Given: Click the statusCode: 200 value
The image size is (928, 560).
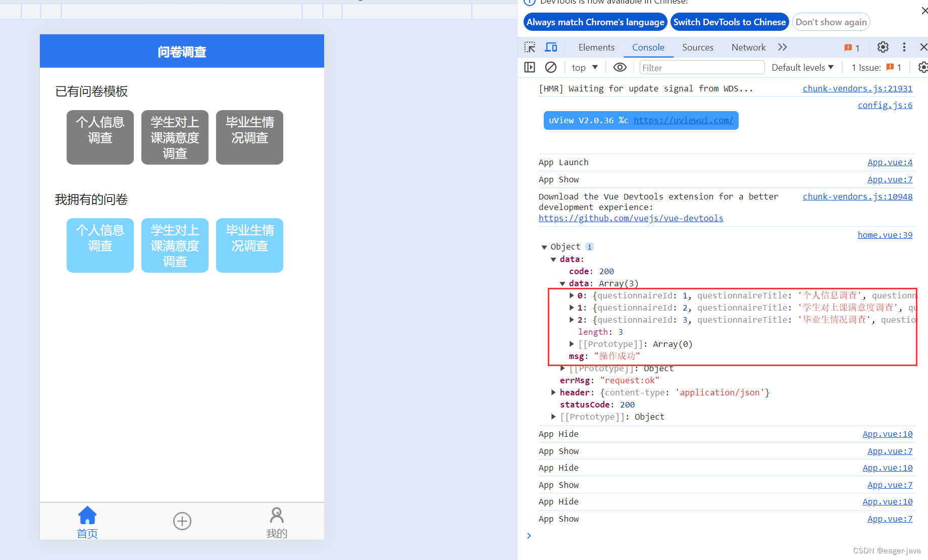Looking at the screenshot, I should [628, 404].
